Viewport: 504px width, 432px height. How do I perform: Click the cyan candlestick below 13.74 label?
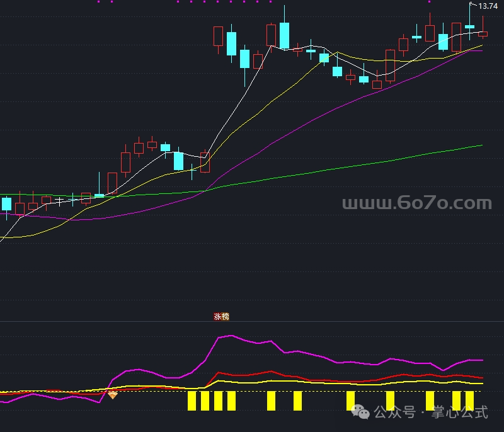469,26
